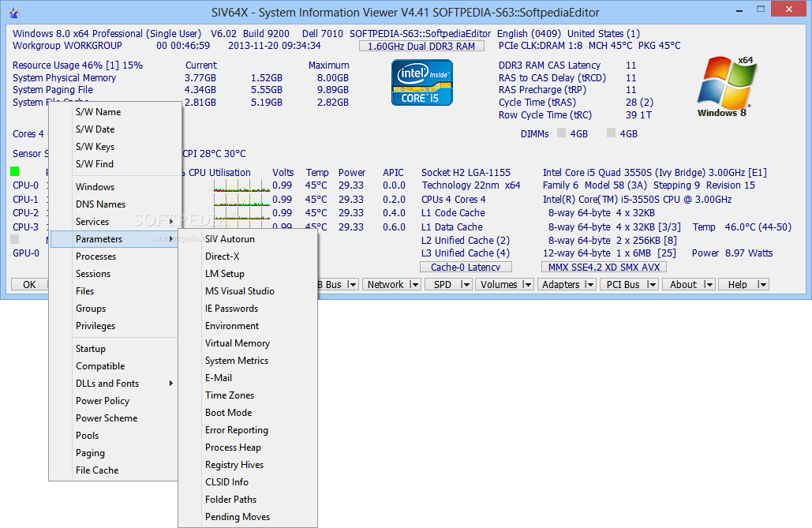Click the second 4GB DIMM indicator box
812x528 pixels.
[x=611, y=133]
